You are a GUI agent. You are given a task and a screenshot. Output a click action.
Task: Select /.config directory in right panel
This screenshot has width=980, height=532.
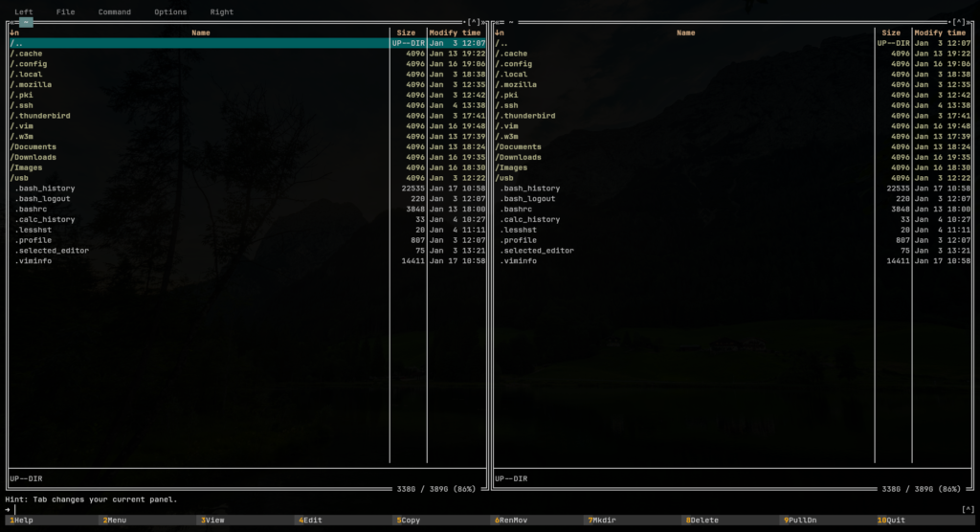click(x=732, y=64)
